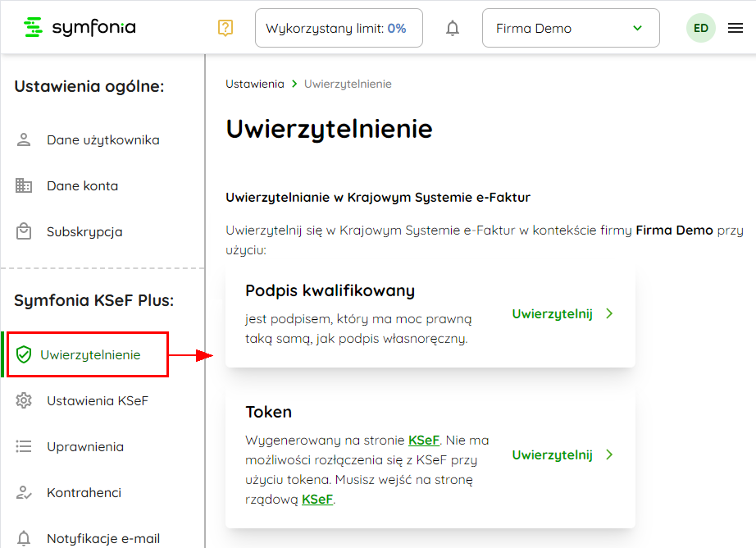Click the Symfonia KSeF Plus heading

tap(94, 300)
